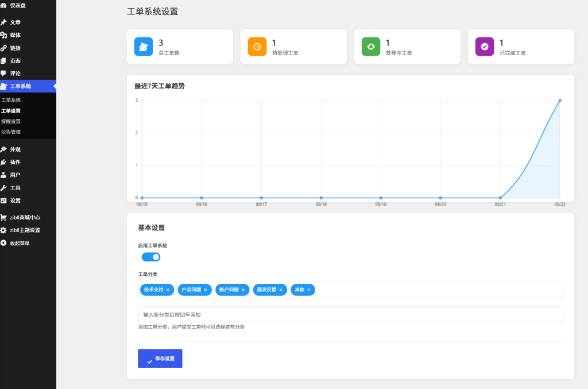
Task: Click the 待处理工单 stat label
Action: tap(285, 53)
